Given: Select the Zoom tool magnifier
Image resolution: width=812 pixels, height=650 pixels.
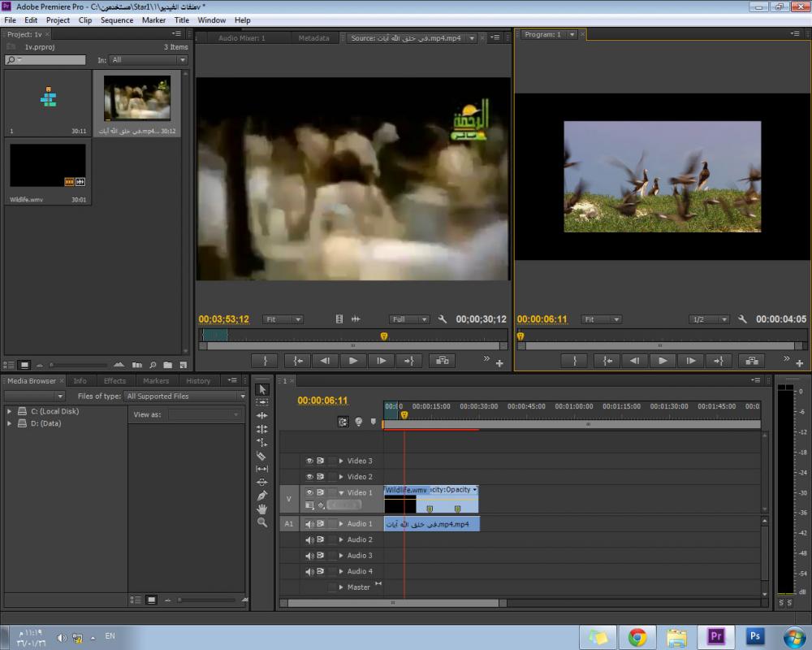Looking at the screenshot, I should 262,522.
